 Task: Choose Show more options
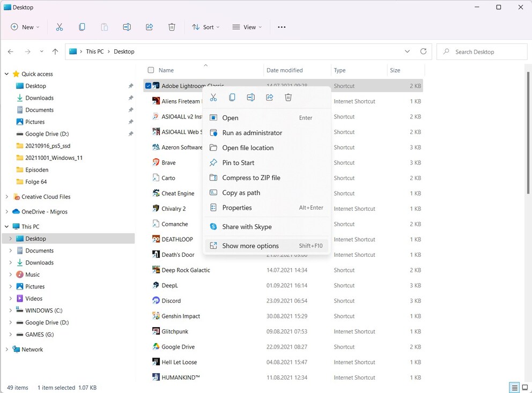[x=267, y=246]
